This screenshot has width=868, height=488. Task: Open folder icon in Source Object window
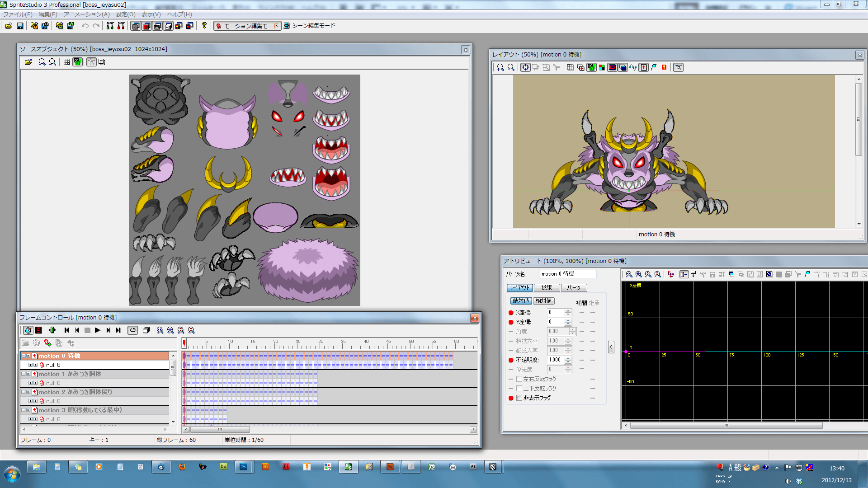28,62
